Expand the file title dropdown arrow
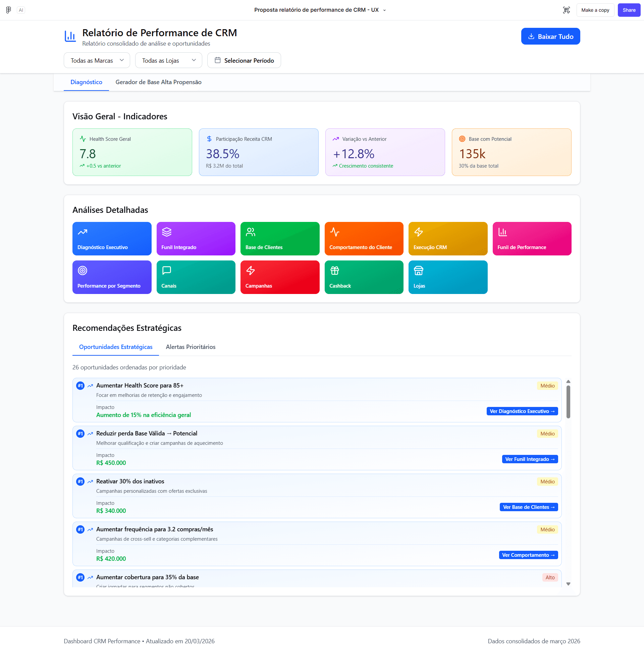The height and width of the screenshot is (655, 644). tap(385, 10)
